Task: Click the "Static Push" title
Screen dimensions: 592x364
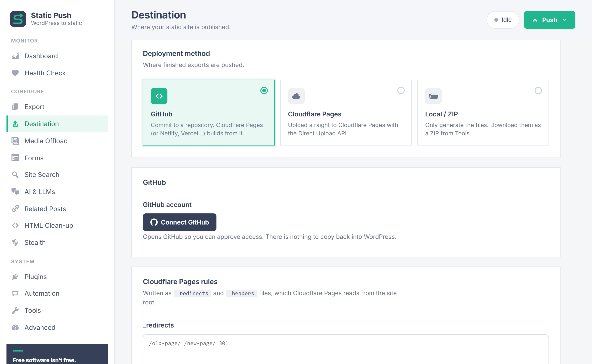Action: pyautogui.click(x=51, y=15)
